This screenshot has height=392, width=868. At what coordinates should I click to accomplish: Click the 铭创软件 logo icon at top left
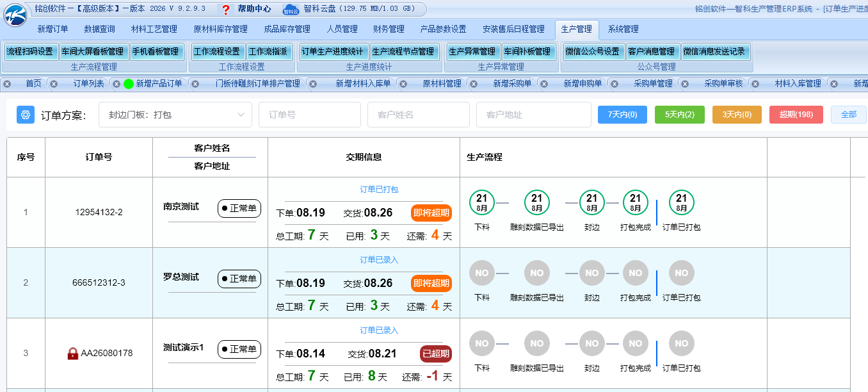[x=15, y=15]
